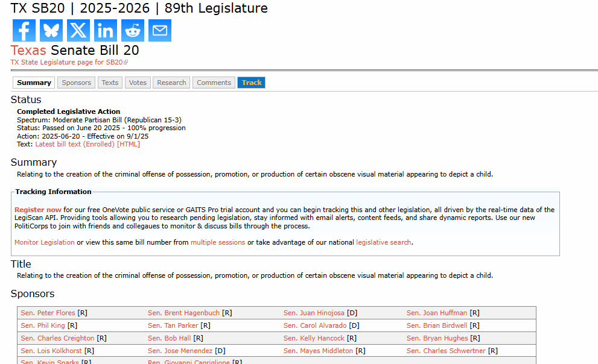
Task: Open sponsor Sen. Charles Schwertner
Action: pyautogui.click(x=446, y=351)
